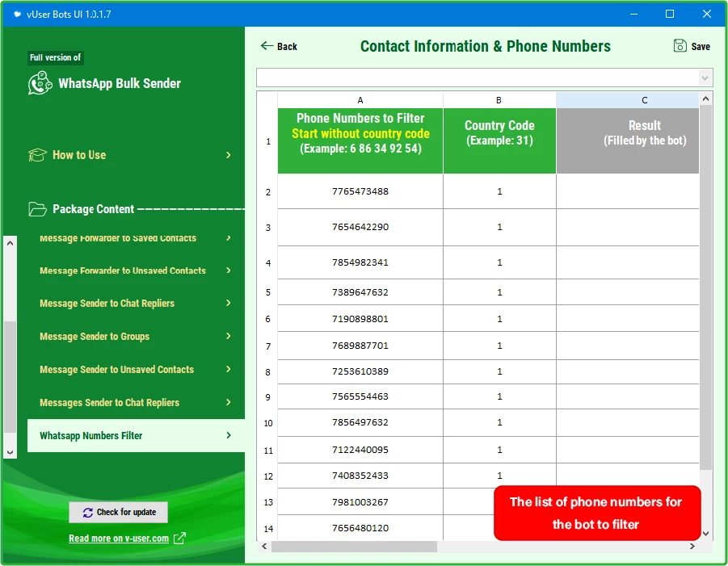This screenshot has width=728, height=566.
Task: Expand the How to Use section chevron
Action: (x=229, y=155)
